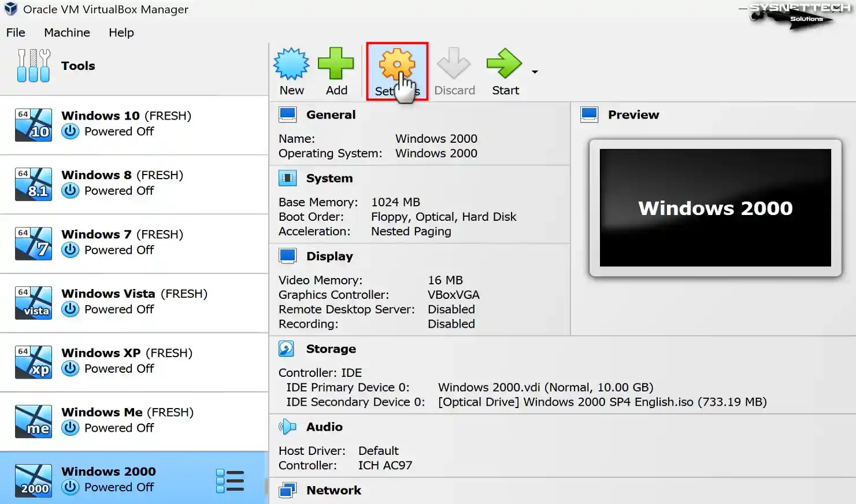
Task: Click the Remote Desktop Server Disabled value
Action: click(x=451, y=309)
